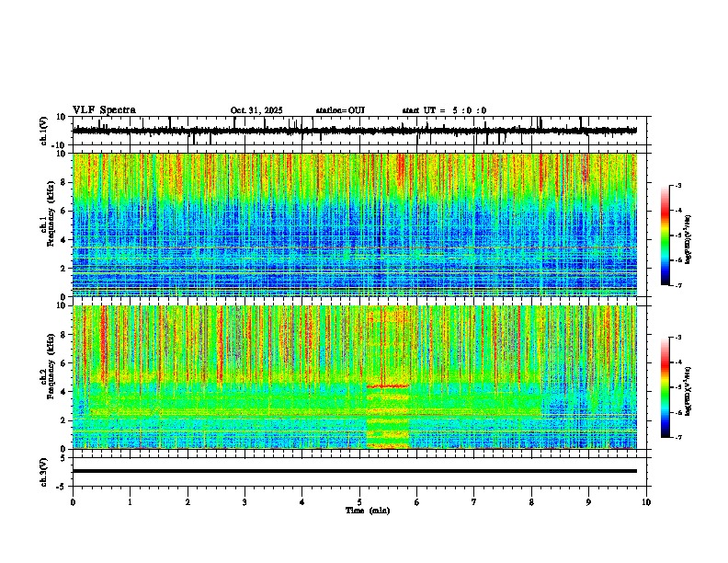Click the "8" kHz tick on ch.1 spectrogram axis
The width and height of the screenshot is (728, 563).
pos(64,182)
